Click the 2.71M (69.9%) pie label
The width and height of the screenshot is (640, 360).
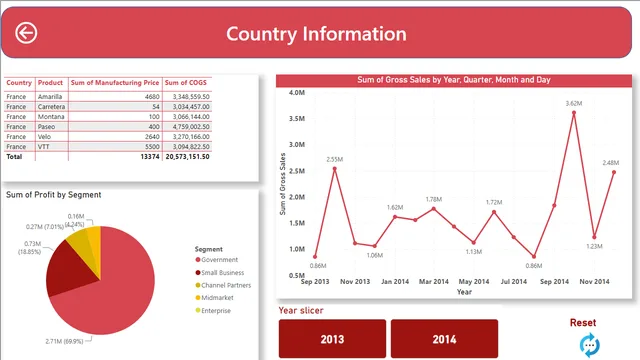(64, 341)
